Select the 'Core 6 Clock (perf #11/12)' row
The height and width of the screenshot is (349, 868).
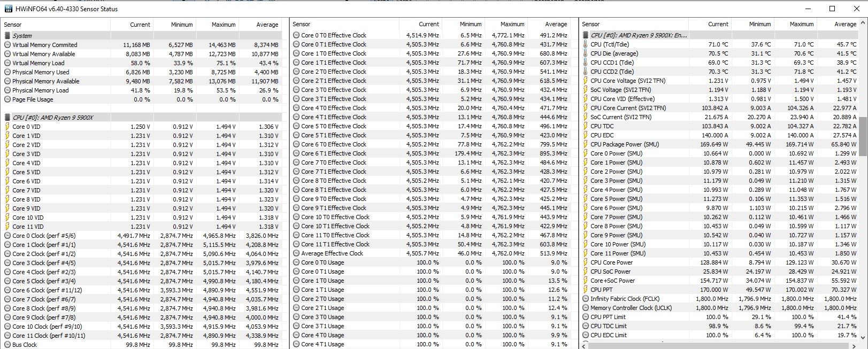click(x=142, y=290)
